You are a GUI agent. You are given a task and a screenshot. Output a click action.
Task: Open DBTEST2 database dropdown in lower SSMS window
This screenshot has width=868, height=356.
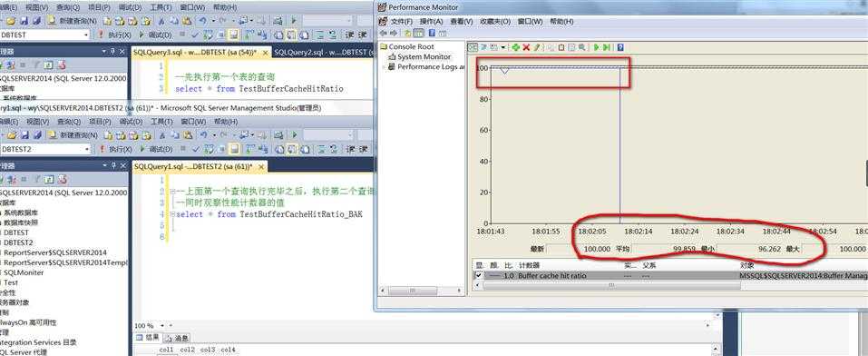(87, 149)
